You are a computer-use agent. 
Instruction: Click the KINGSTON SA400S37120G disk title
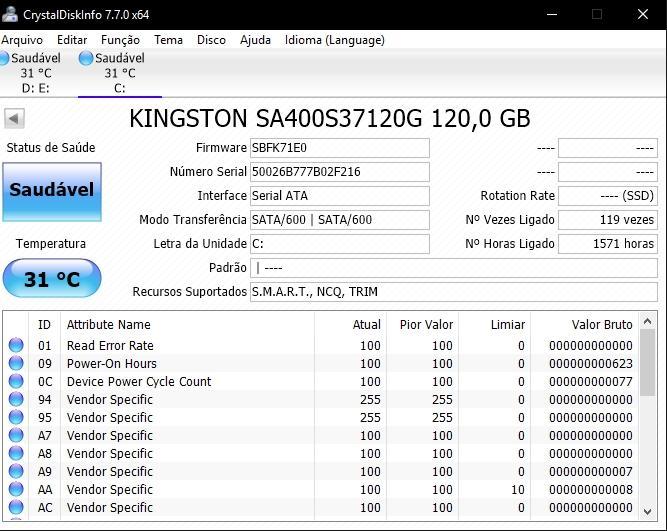coord(330,118)
